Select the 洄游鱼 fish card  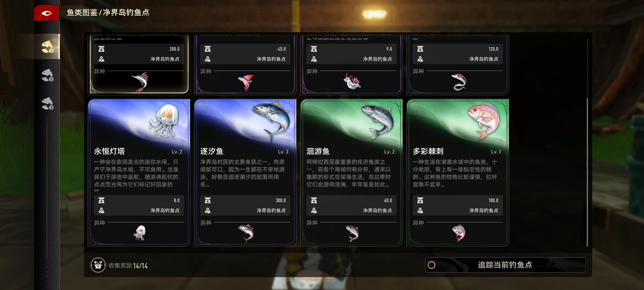tap(352, 173)
